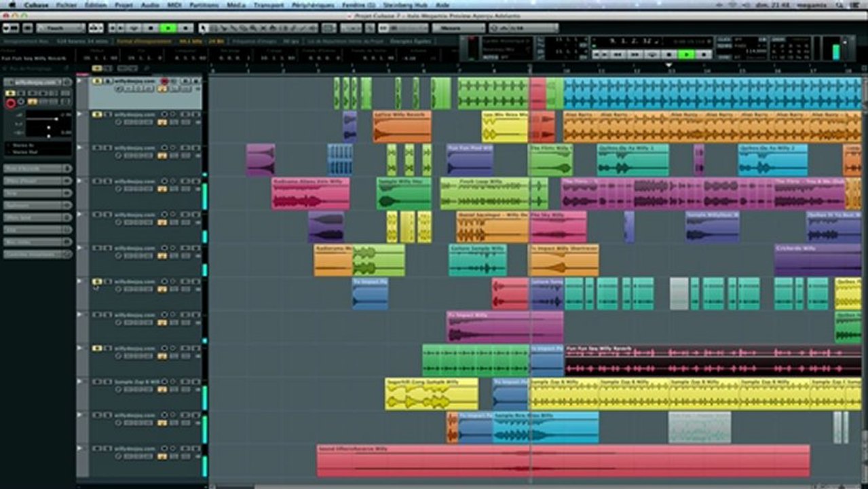868x489 pixels.
Task: Click Rewind in the transport panel
Action: [x=618, y=54]
